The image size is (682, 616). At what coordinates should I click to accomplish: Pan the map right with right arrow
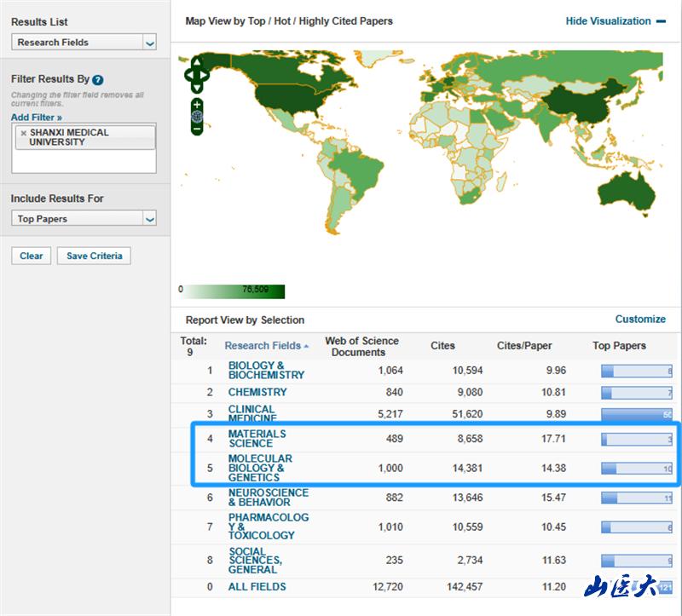205,74
